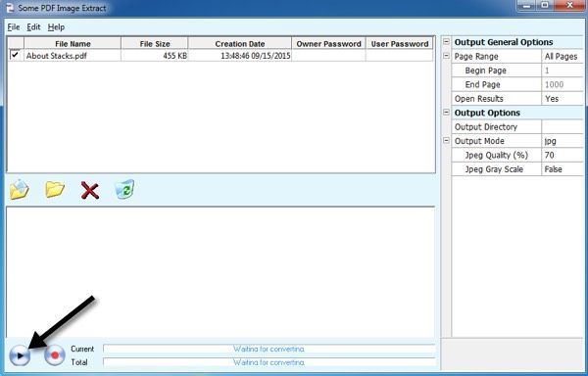This screenshot has height=376, width=588.
Task: Click the add PDF file icon
Action: 20,190
